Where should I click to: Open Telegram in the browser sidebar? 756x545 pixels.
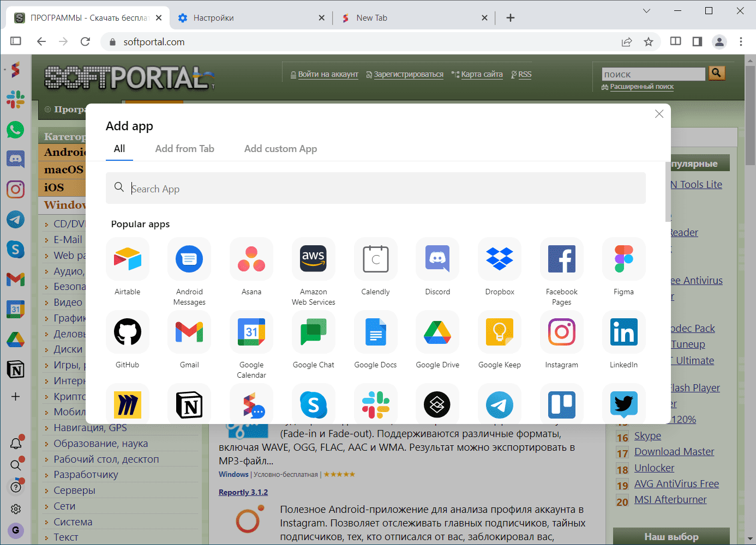coord(15,219)
